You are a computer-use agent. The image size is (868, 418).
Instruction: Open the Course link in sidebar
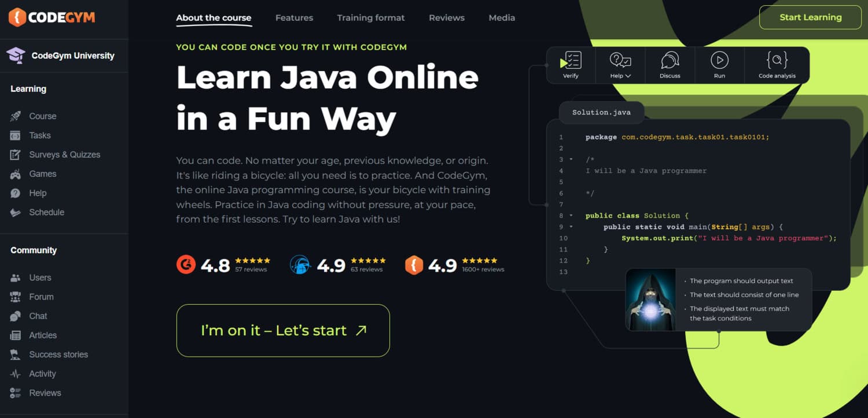coord(43,116)
